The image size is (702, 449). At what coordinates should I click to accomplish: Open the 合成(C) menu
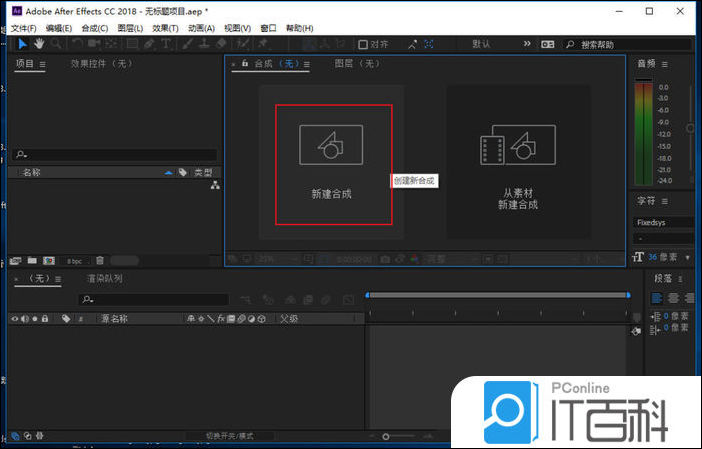tap(95, 28)
